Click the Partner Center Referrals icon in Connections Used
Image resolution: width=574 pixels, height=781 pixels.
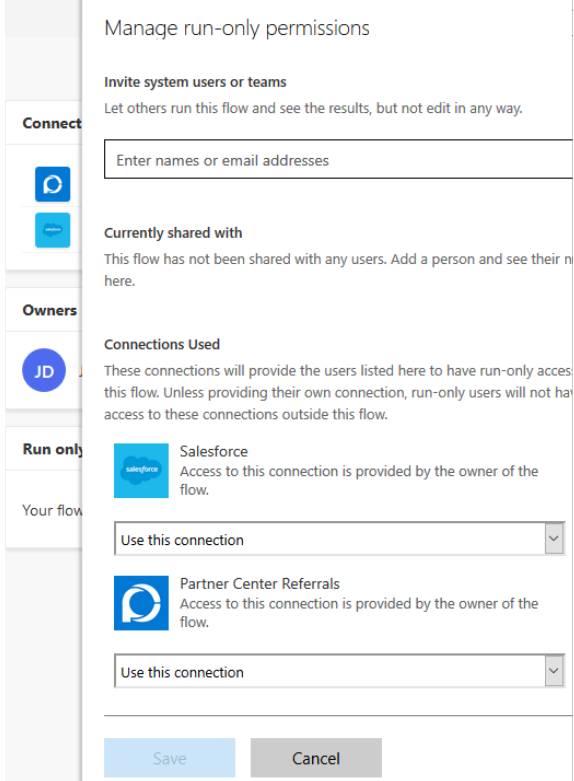pos(141,603)
